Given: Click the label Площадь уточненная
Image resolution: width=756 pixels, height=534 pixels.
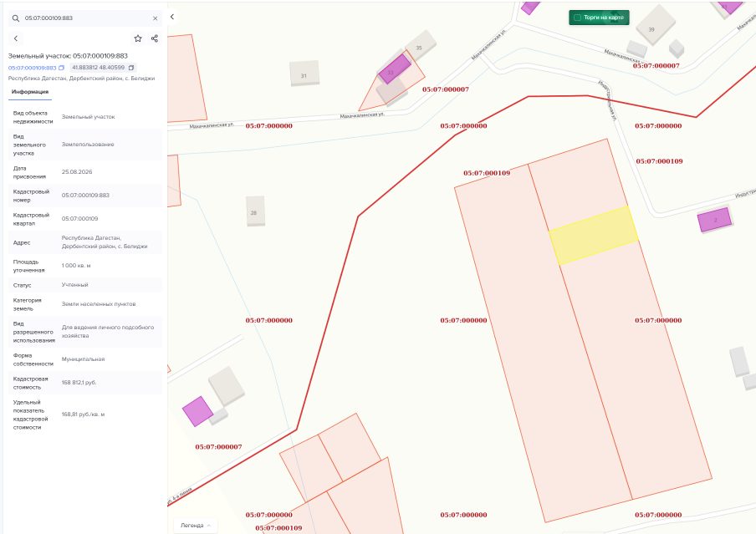Looking at the screenshot, I should pyautogui.click(x=28, y=266).
